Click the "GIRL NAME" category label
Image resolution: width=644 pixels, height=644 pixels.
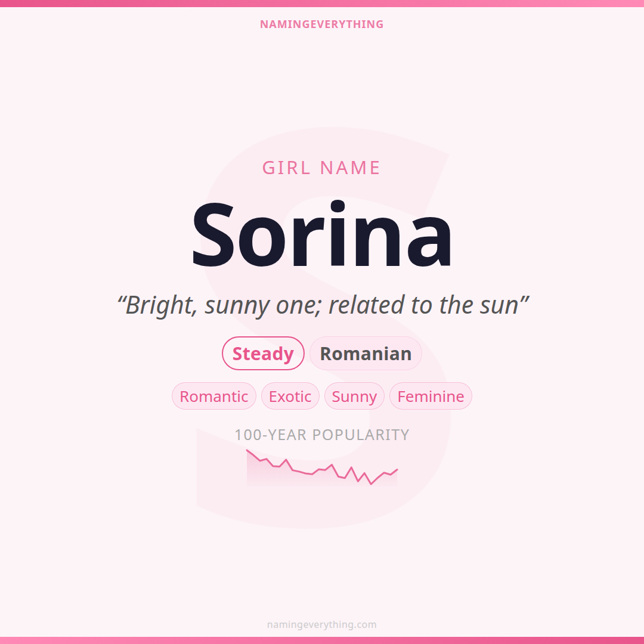[x=322, y=168]
